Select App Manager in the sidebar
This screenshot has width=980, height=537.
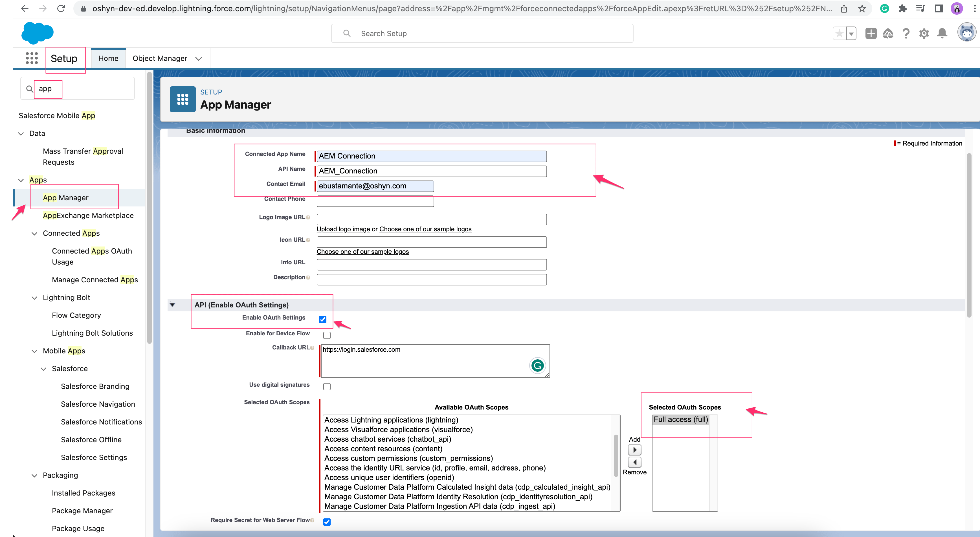(x=65, y=197)
